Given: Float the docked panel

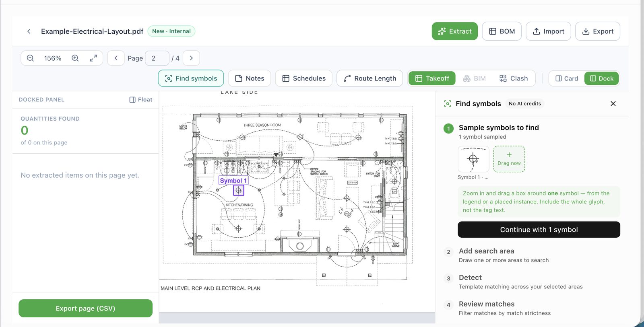Looking at the screenshot, I should 141,100.
